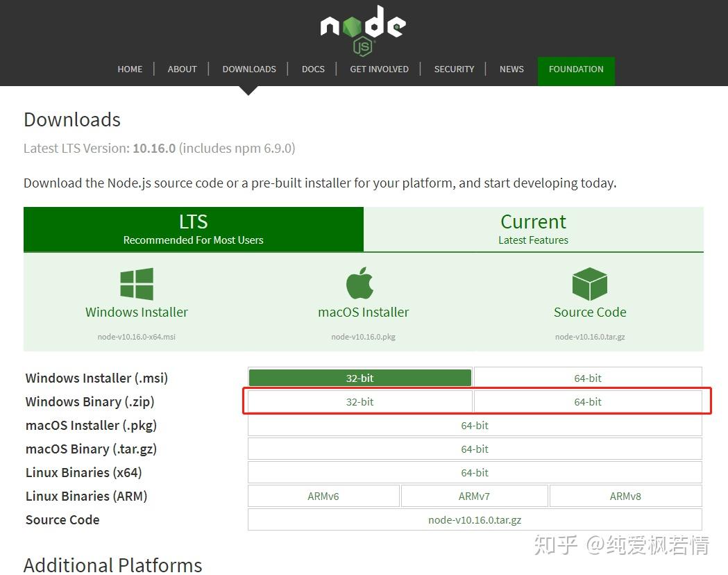Download macOS Binary (.tar.gz) 64-bit
This screenshot has height=575, width=728.
(475, 449)
